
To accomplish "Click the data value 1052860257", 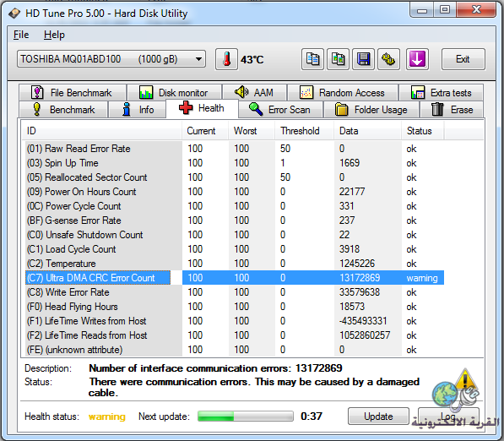I will (365, 335).
